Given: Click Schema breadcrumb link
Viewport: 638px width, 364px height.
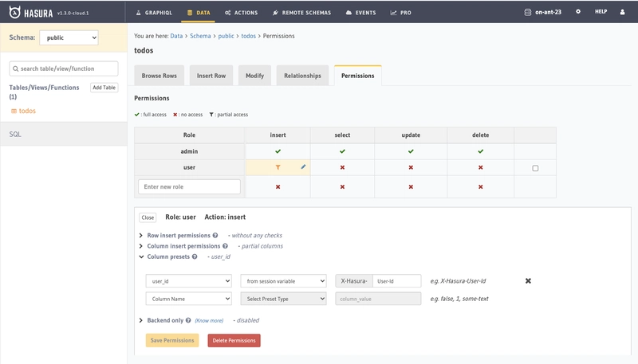Looking at the screenshot, I should 200,36.
